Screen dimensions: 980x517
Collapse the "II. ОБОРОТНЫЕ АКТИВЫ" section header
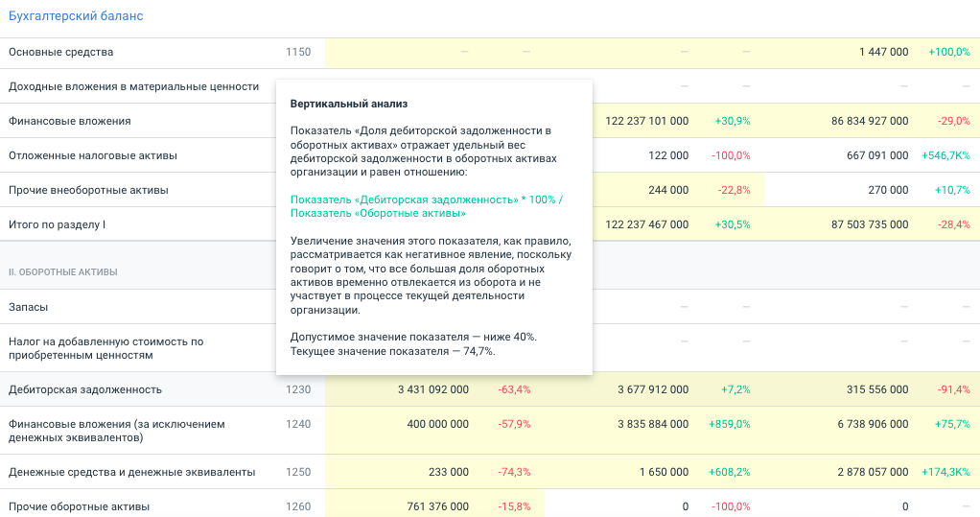63,272
